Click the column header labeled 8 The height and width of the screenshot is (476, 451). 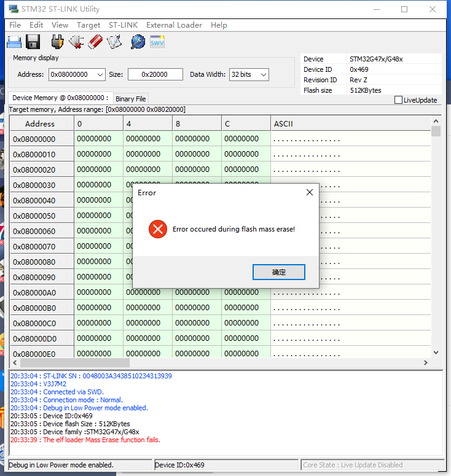(x=197, y=124)
